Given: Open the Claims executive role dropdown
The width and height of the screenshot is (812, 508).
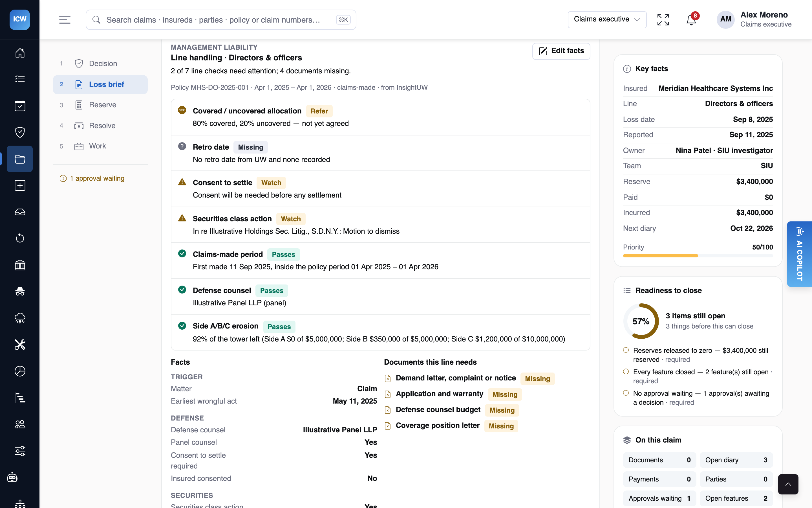Looking at the screenshot, I should [x=607, y=19].
